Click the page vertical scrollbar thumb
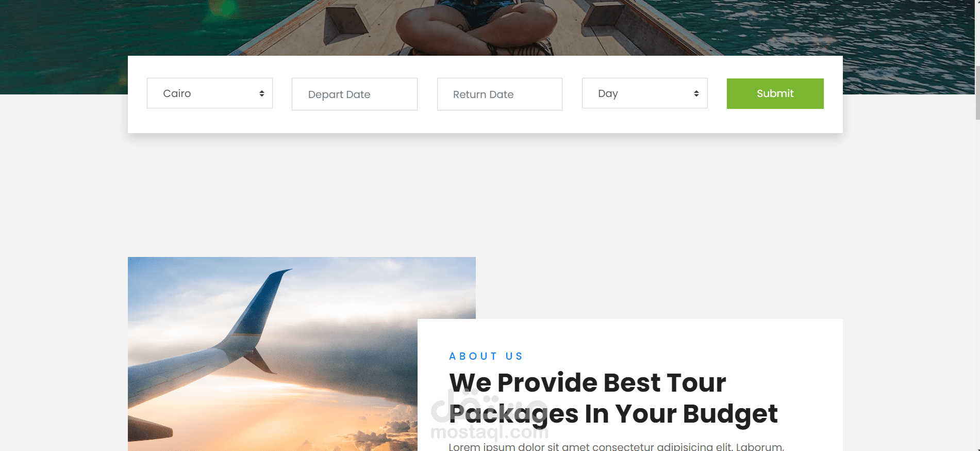 click(x=977, y=93)
